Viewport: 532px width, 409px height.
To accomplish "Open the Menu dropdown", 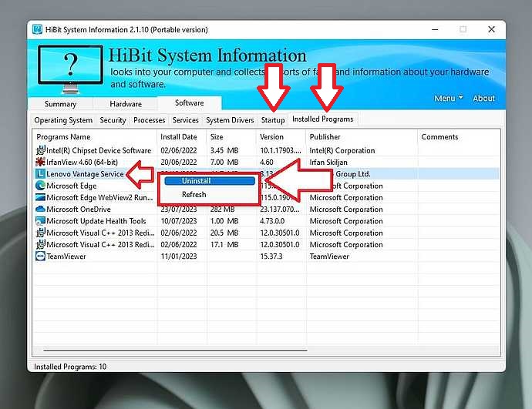I will (x=448, y=99).
